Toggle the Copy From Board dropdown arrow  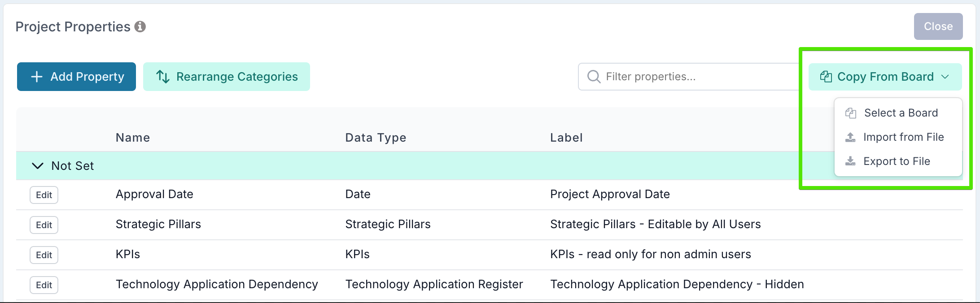[x=945, y=77]
